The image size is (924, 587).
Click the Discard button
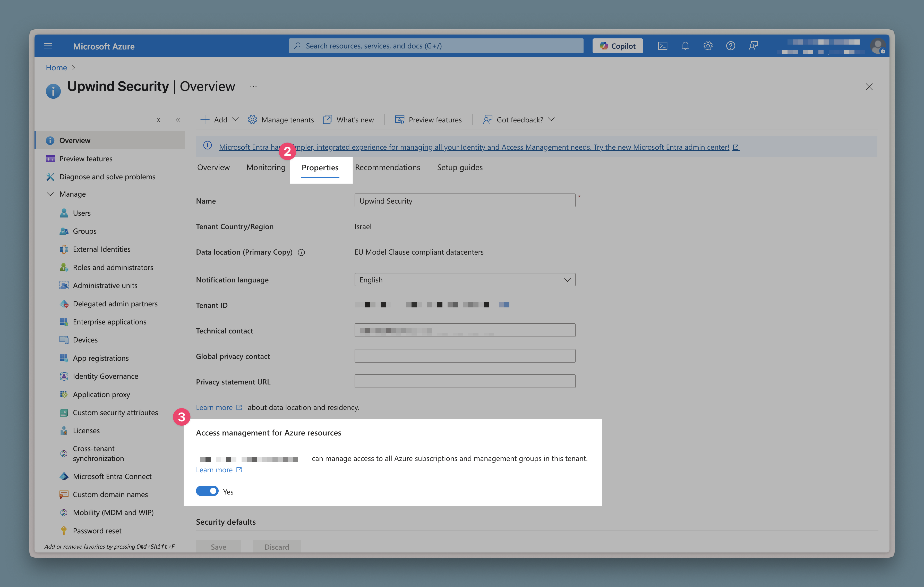click(x=277, y=547)
